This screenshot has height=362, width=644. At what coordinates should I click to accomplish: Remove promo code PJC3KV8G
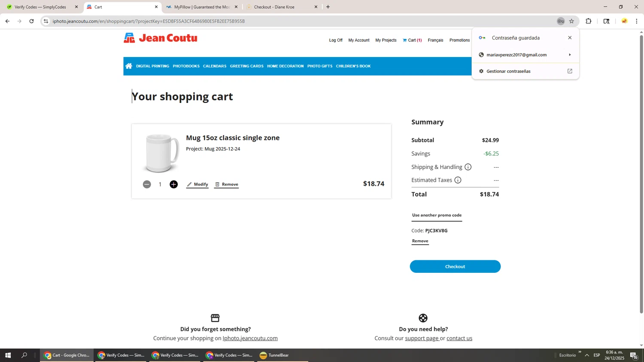click(420, 241)
